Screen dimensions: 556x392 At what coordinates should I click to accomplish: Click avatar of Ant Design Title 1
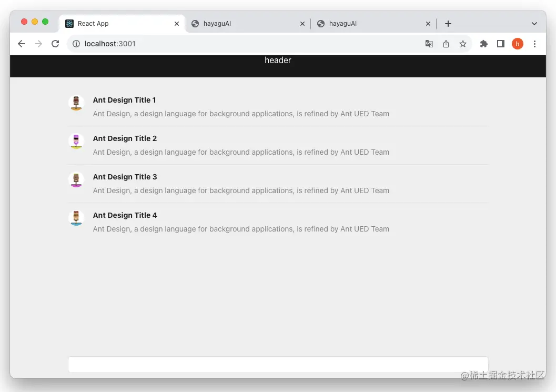click(76, 103)
